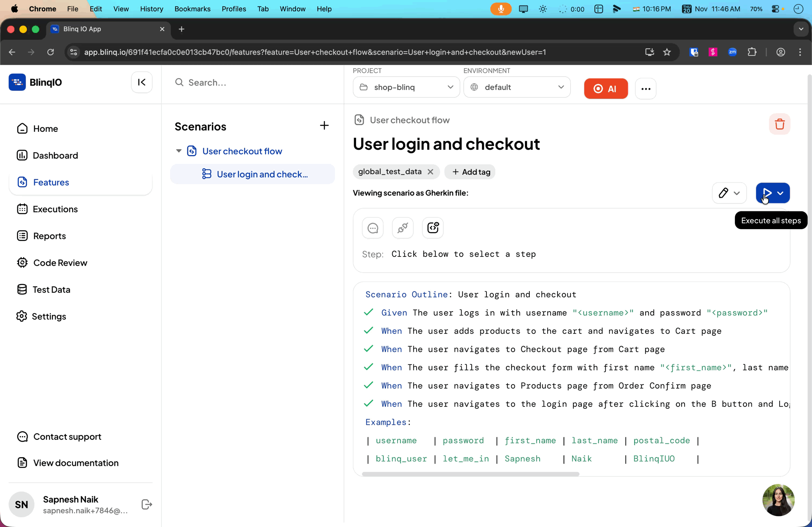The image size is (812, 527).
Task: Click the log out icon beside Sapnesh Naik
Action: point(147,504)
